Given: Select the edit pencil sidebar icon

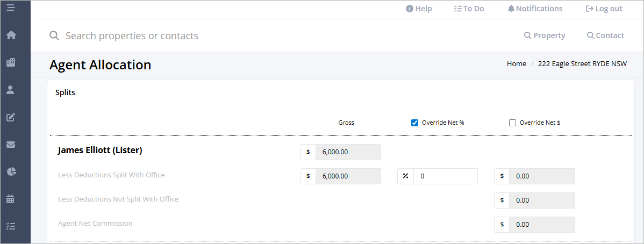Looking at the screenshot, I should pos(11,117).
